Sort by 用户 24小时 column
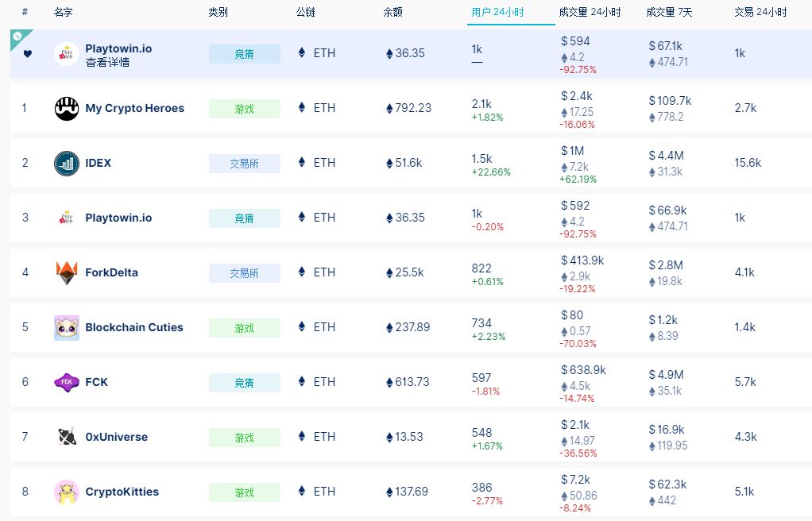The width and height of the screenshot is (812, 521). point(497,12)
